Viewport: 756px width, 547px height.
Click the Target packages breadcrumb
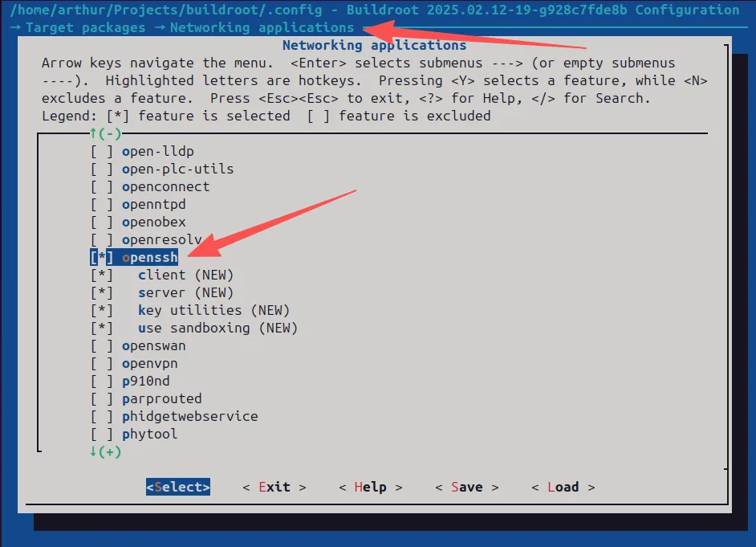pyautogui.click(x=85, y=28)
